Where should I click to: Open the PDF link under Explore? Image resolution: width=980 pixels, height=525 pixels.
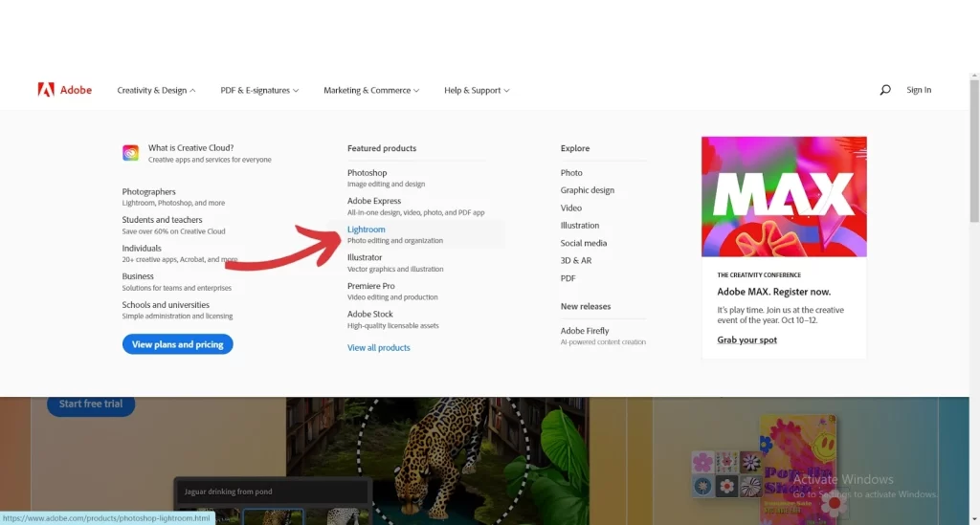click(x=568, y=278)
